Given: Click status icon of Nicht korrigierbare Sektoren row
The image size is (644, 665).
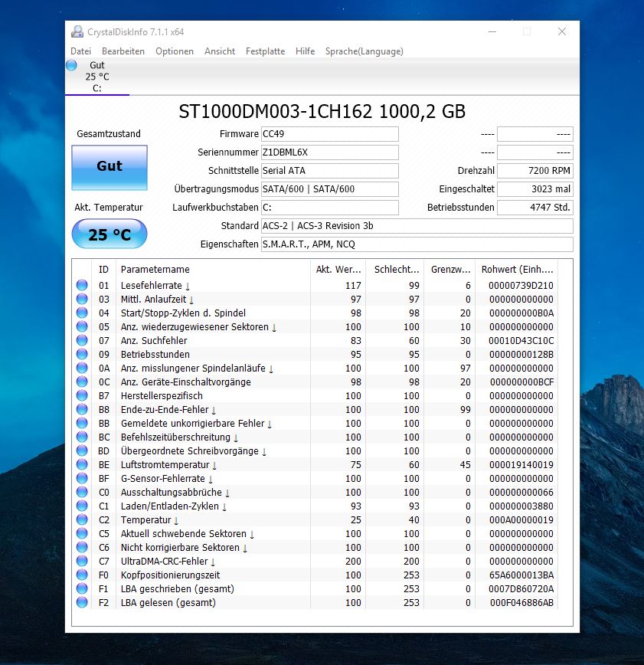Looking at the screenshot, I should pos(82,547).
